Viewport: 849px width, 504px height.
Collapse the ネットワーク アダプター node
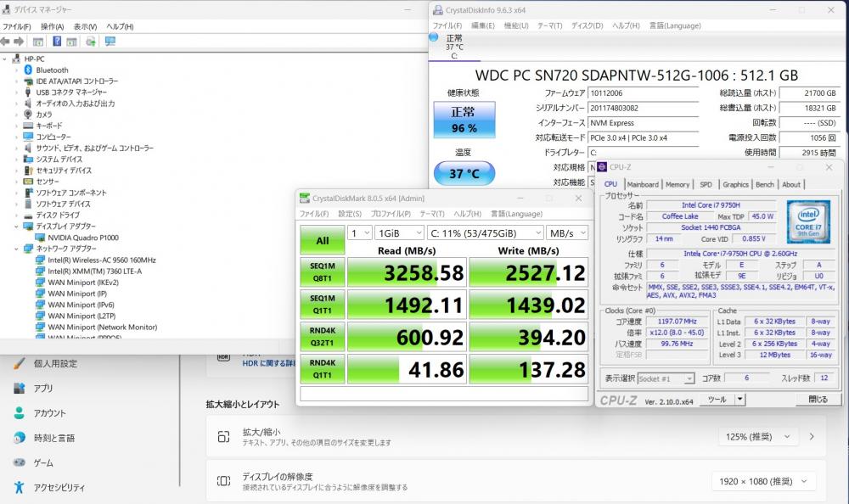pos(16,249)
